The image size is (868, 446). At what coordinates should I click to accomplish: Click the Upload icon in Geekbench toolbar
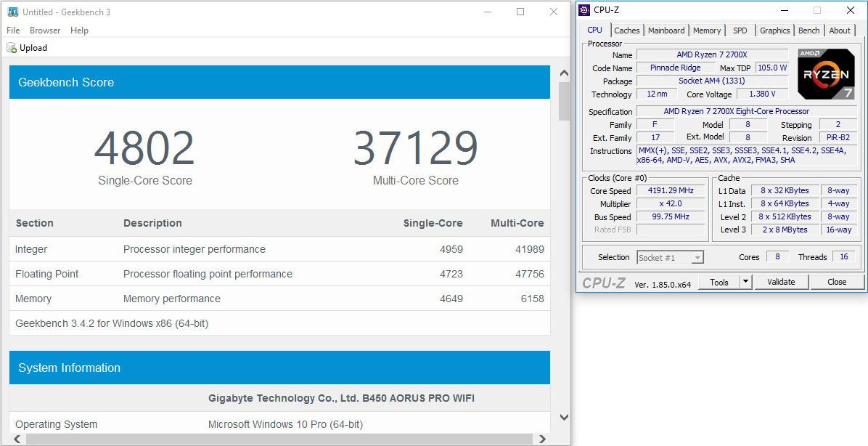(12, 48)
